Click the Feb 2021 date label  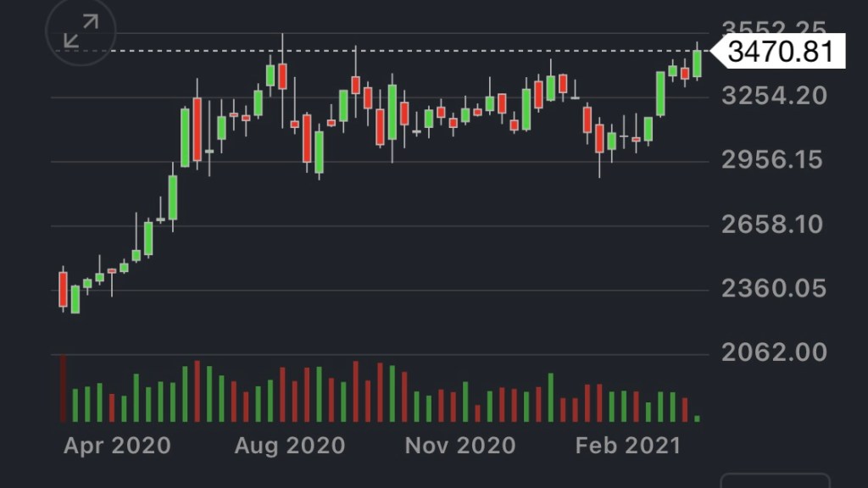(x=628, y=446)
